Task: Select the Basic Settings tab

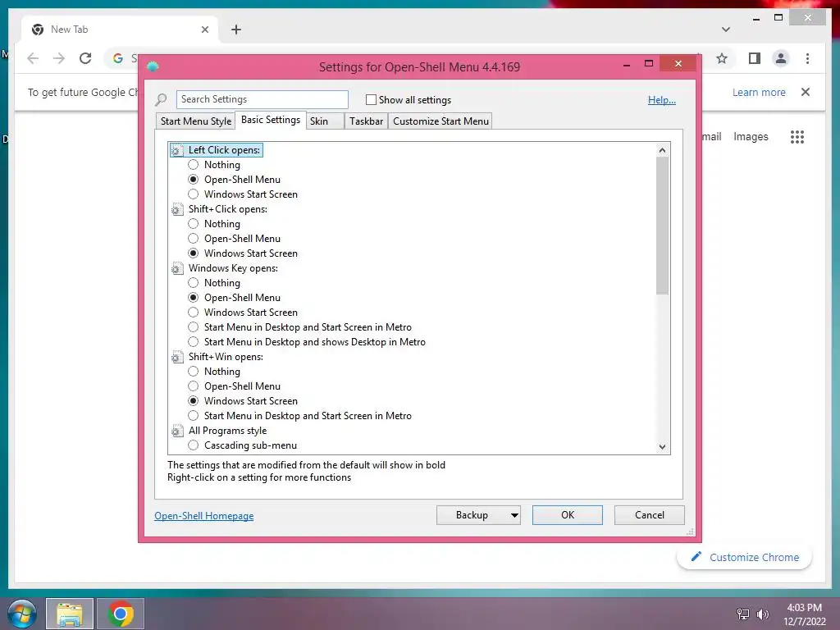Action: point(271,120)
